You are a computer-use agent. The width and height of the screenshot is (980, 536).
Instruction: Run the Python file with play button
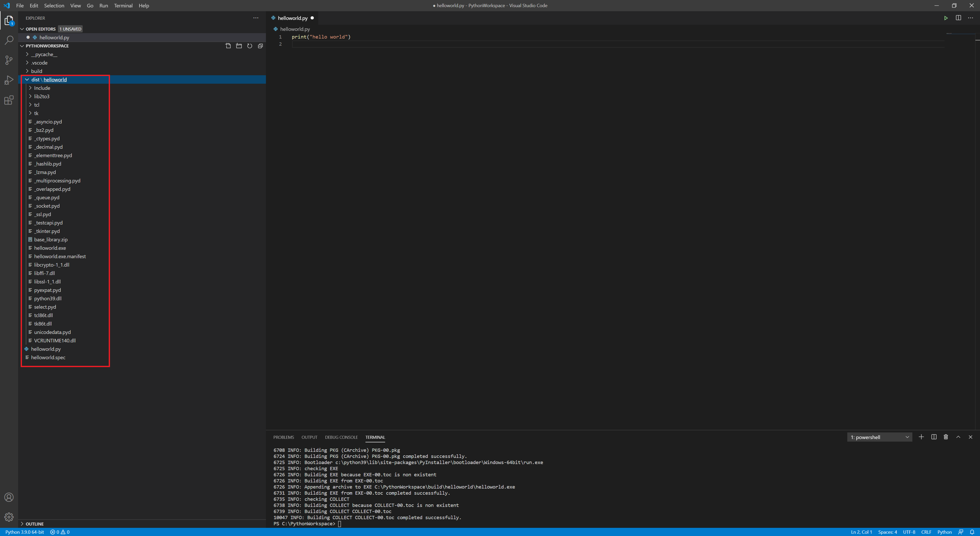[x=946, y=18]
